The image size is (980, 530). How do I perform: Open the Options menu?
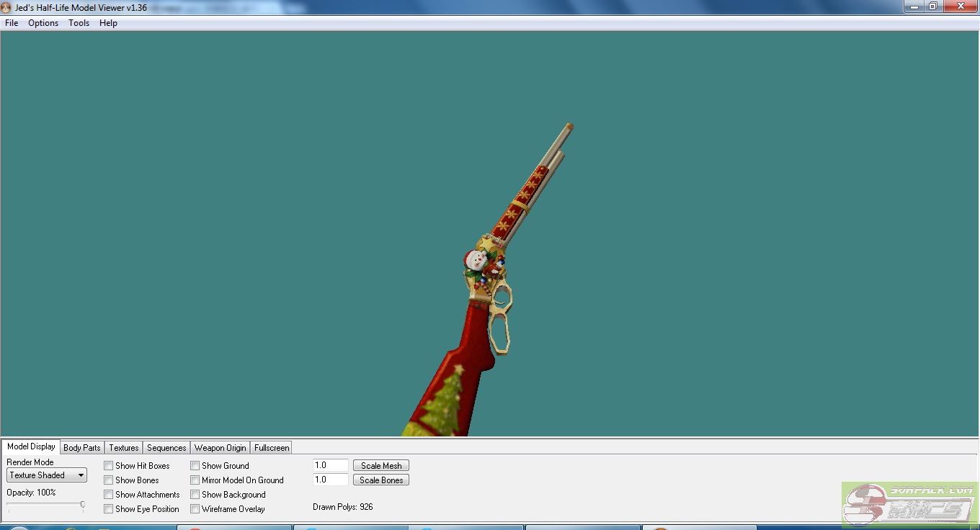pyautogui.click(x=43, y=23)
